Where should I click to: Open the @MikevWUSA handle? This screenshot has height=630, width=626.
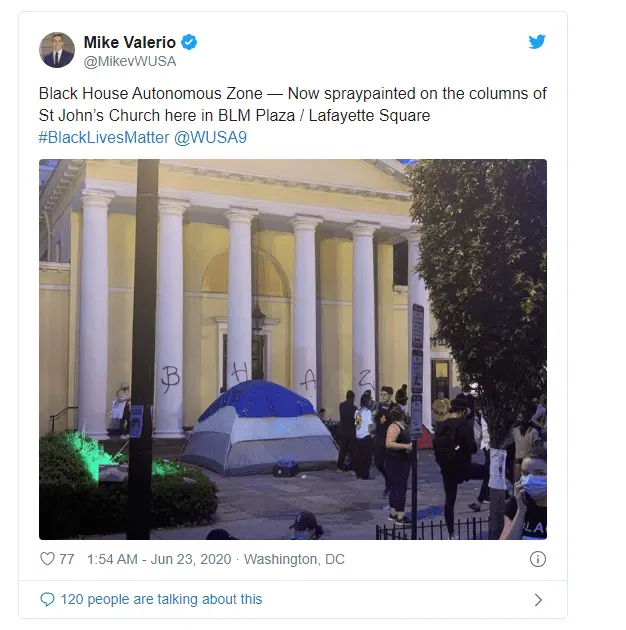[x=130, y=61]
